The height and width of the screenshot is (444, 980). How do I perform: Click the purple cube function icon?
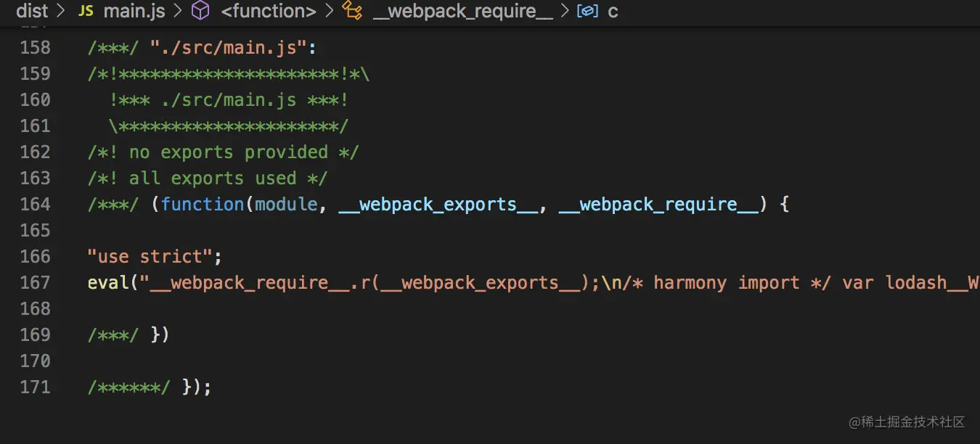click(200, 11)
